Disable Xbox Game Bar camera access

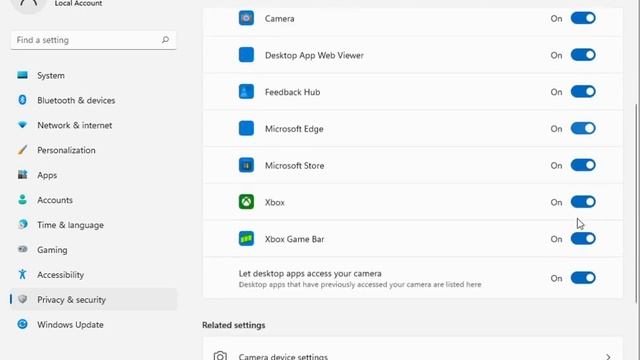[583, 238]
